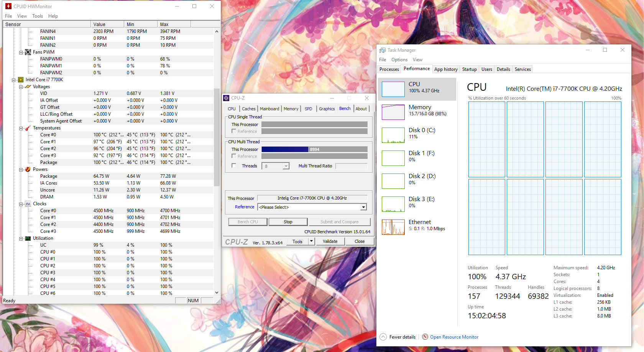Viewport: 644px width, 352px height.
Task: Collapse the Clocks tree node
Action: point(21,204)
